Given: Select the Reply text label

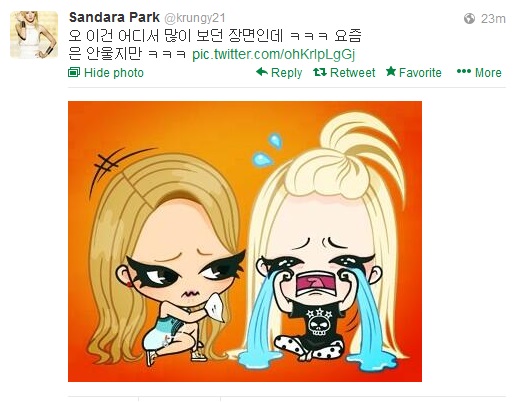Looking at the screenshot, I should tap(286, 73).
